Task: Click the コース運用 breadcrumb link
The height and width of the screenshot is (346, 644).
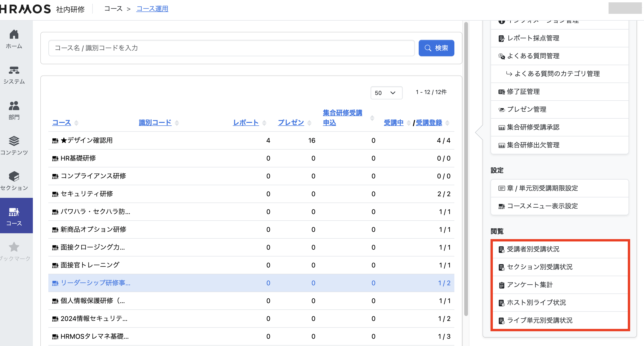Action: pyautogui.click(x=152, y=9)
